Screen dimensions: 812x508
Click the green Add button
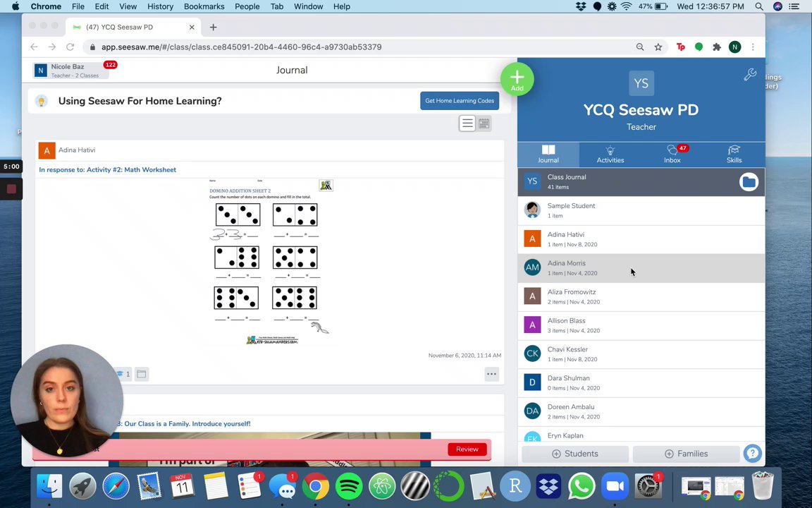[517, 79]
